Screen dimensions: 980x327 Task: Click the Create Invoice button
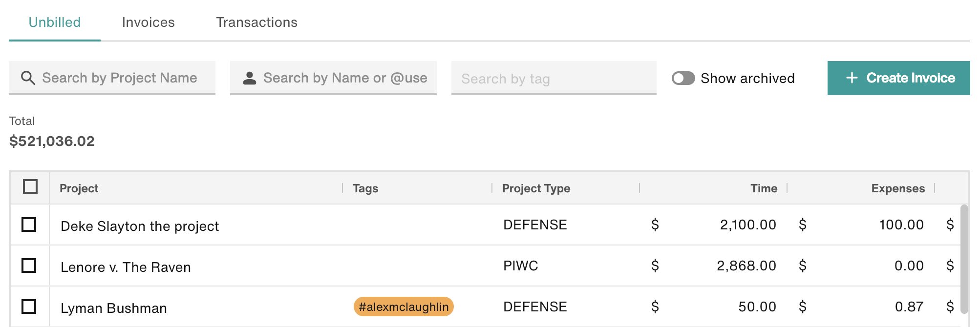(898, 78)
